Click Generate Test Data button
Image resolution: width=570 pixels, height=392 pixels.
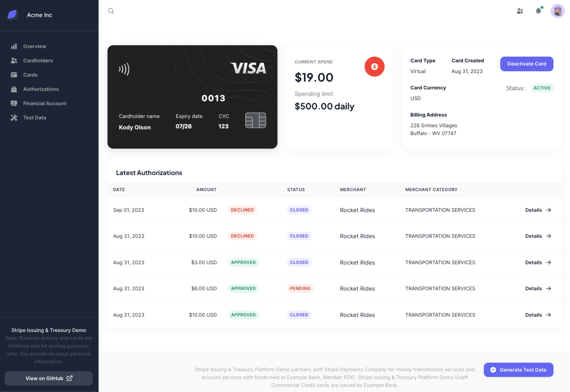518,370
